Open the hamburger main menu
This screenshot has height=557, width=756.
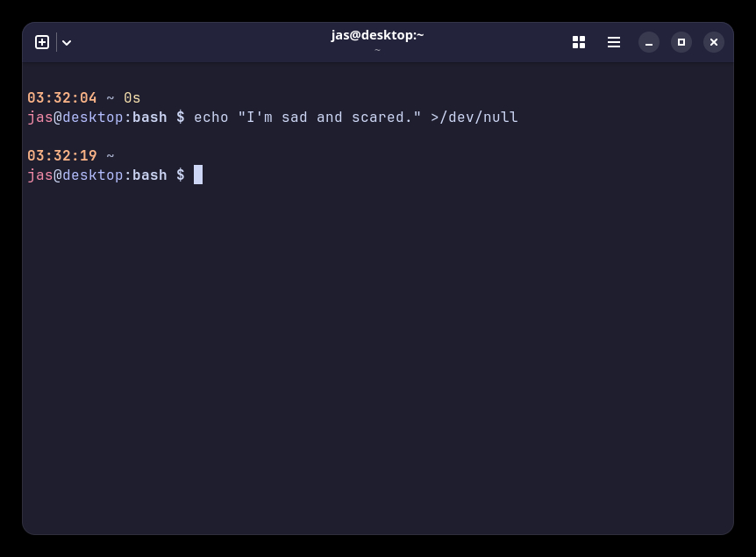point(614,42)
